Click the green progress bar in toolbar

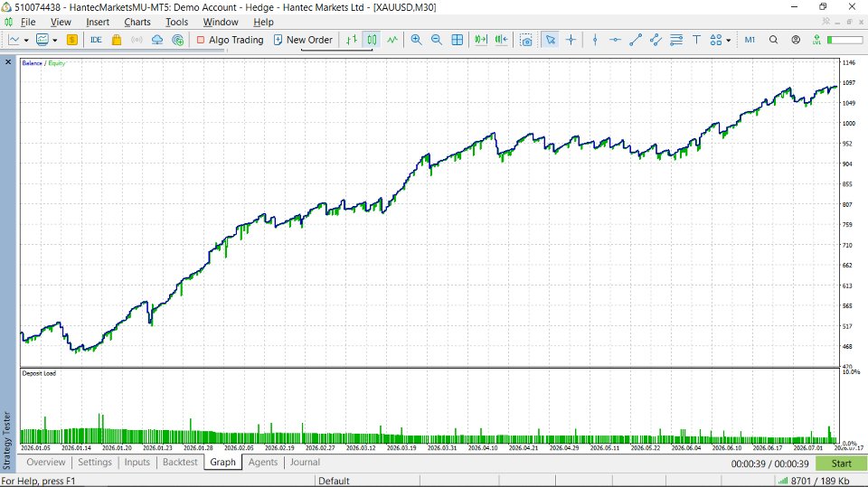click(x=844, y=40)
